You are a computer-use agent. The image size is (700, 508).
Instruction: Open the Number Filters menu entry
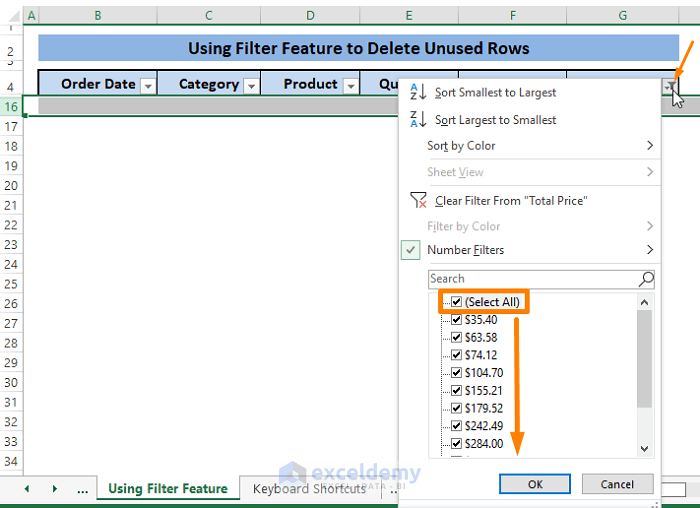pyautogui.click(x=465, y=250)
